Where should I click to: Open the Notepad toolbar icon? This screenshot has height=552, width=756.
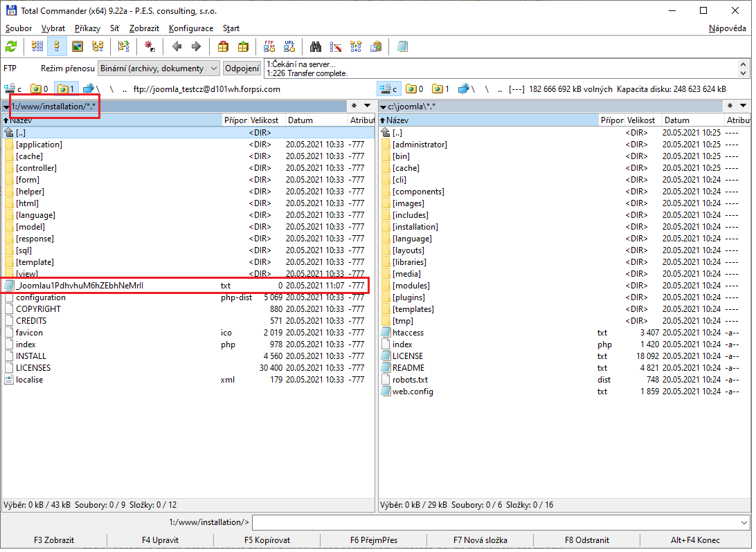point(402,47)
